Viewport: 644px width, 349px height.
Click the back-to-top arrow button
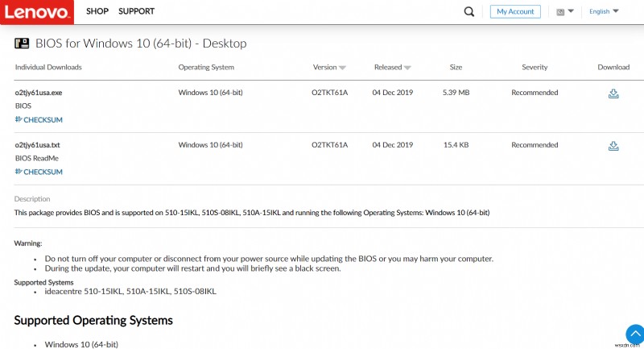tap(635, 334)
